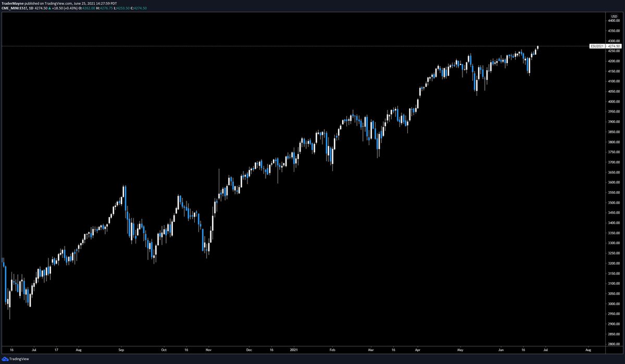The width and height of the screenshot is (625, 364).
Task: Click the 1D interval label in header
Action: coord(32,7)
